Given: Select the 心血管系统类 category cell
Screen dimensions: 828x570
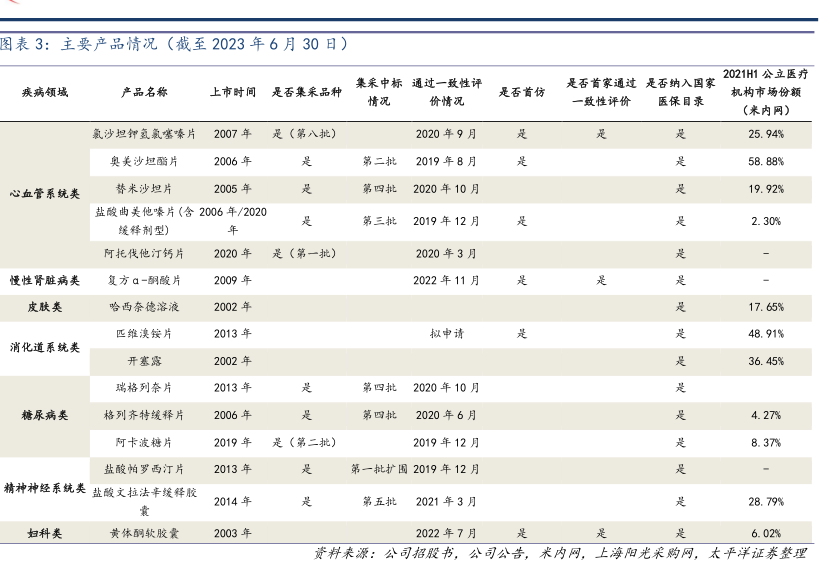Looking at the screenshot, I should click(x=45, y=193).
